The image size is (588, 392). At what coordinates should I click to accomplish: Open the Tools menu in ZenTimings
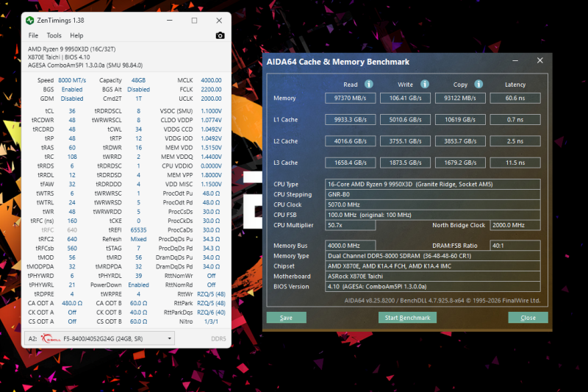point(54,35)
